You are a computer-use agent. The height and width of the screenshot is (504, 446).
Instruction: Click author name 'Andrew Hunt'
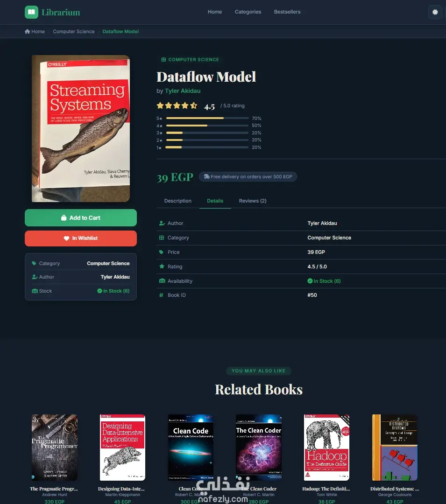coord(55,495)
